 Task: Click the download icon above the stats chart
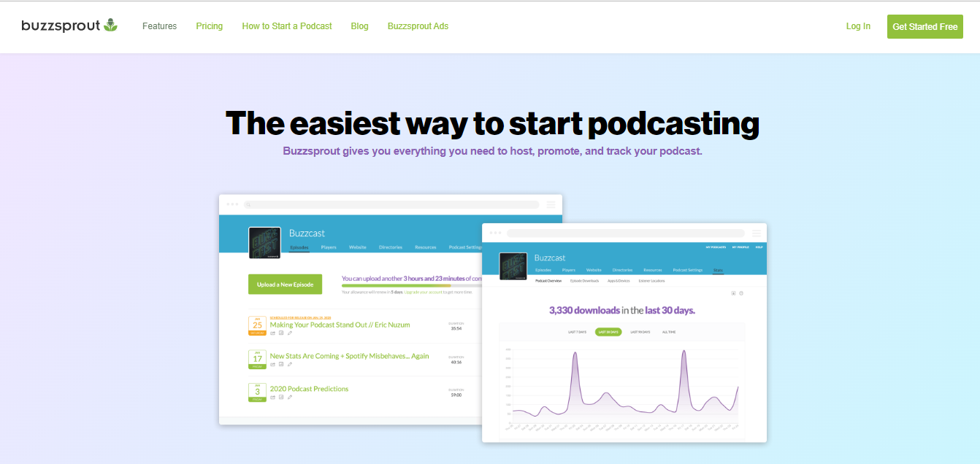[733, 293]
